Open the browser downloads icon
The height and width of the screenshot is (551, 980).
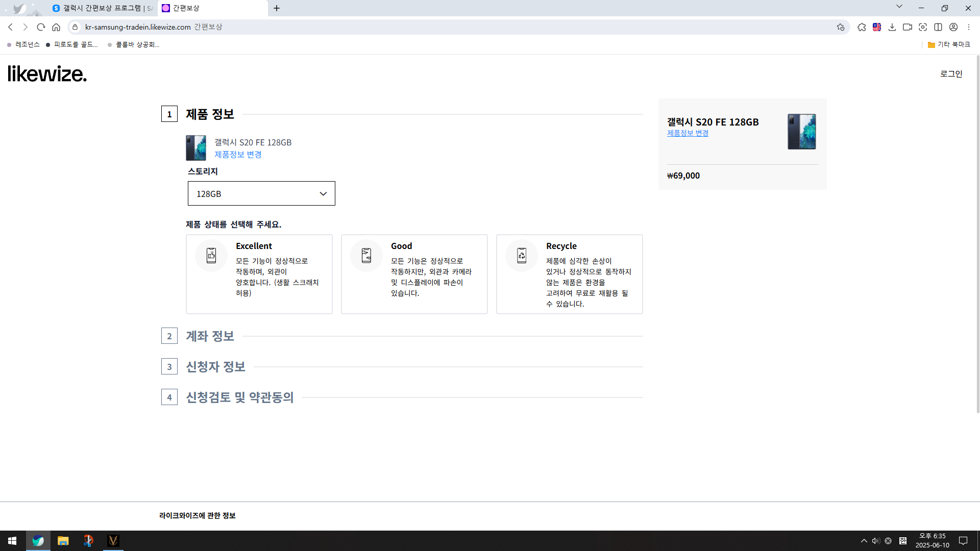(x=892, y=27)
